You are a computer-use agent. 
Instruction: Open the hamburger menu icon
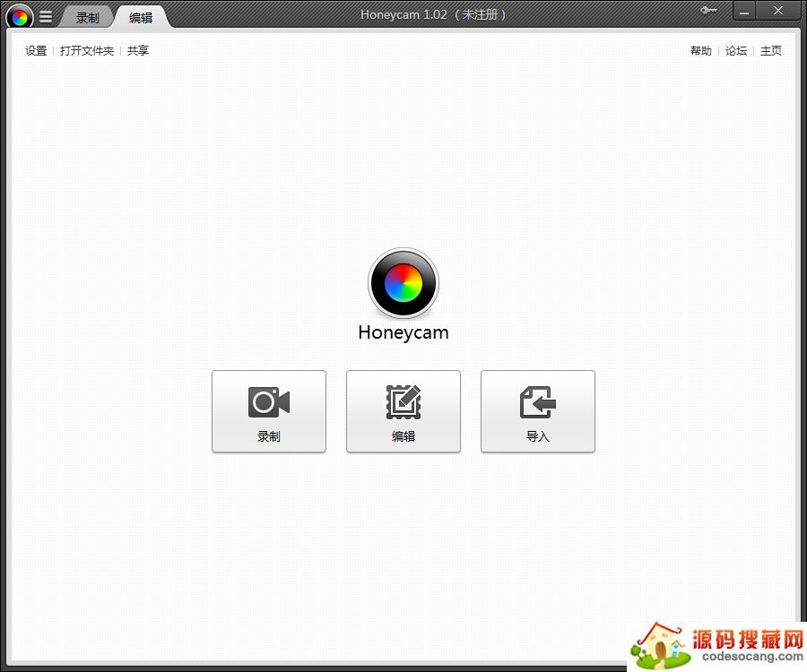46,17
